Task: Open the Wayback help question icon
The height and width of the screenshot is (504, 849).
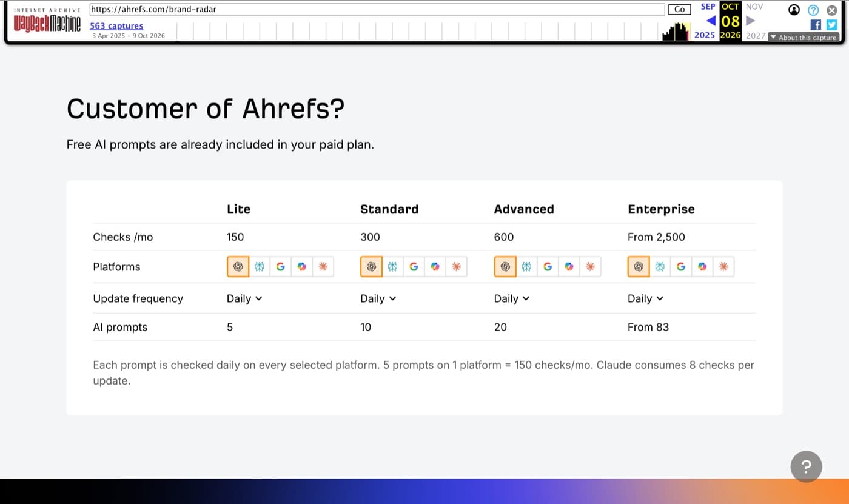Action: point(813,10)
